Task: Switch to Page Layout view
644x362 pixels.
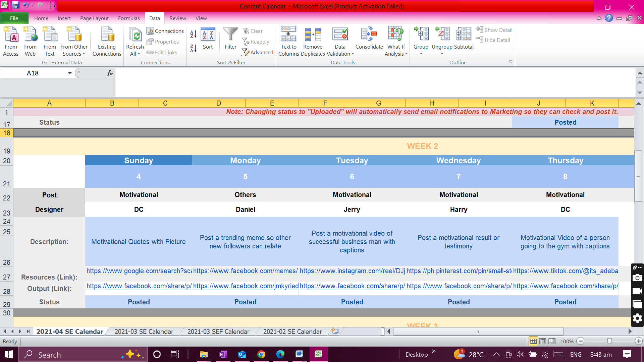Action: (x=542, y=341)
